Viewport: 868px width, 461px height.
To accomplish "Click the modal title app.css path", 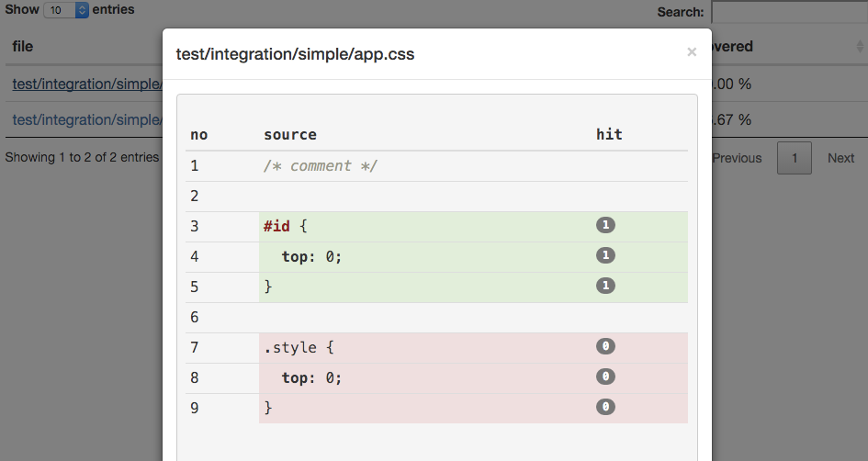I will point(295,54).
